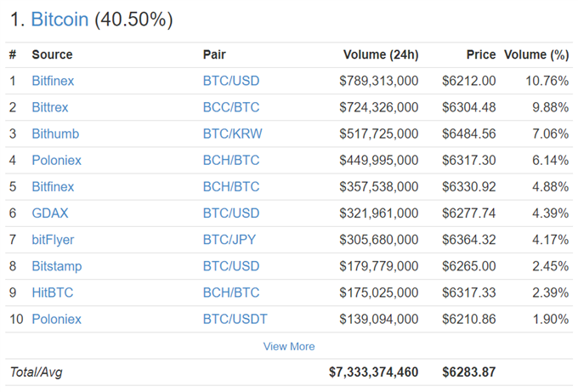This screenshot has width=578, height=392.
Task: Click BTC/USD pair for GDAX row
Action: tap(231, 213)
